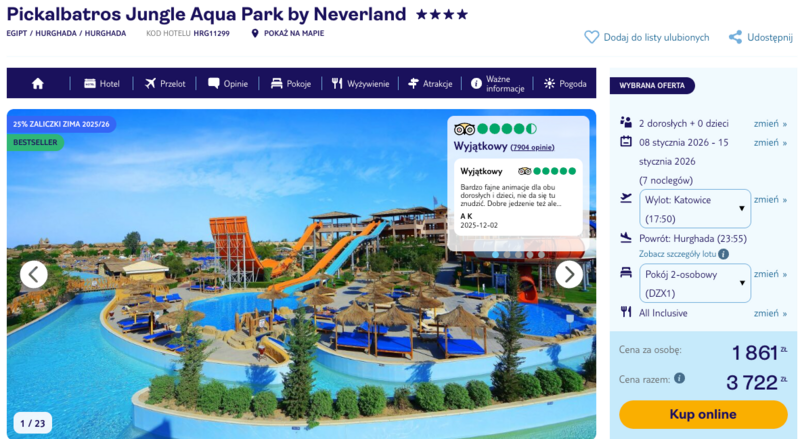
Task: Click the home icon in navigation bar
Action: 38,84
